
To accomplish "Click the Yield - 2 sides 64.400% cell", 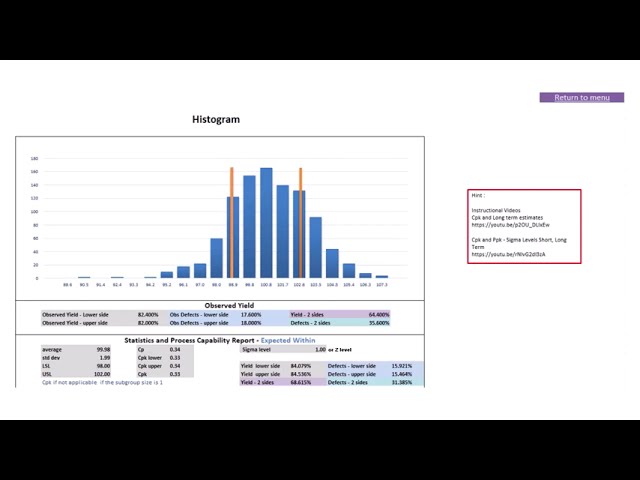I will pyautogui.click(x=379, y=315).
